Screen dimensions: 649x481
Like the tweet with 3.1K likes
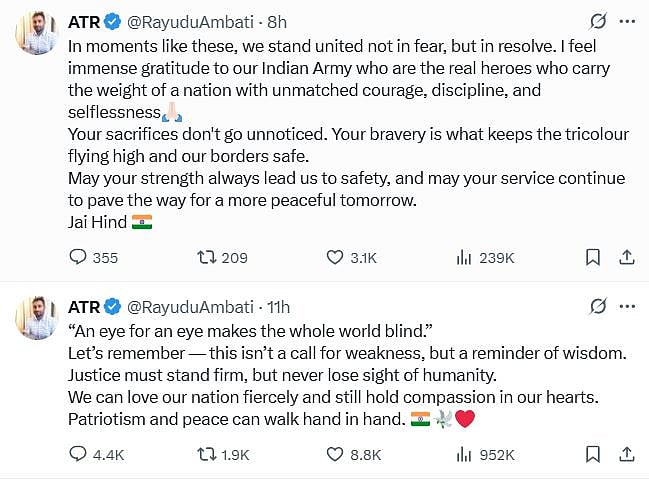pyautogui.click(x=337, y=258)
